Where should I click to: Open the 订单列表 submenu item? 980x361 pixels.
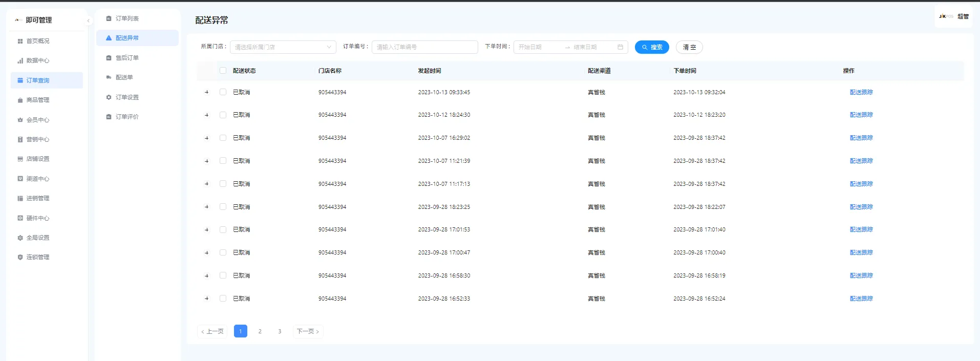click(x=137, y=18)
